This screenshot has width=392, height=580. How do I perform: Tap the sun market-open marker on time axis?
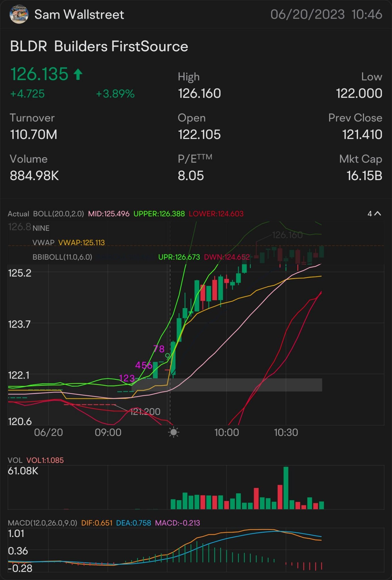click(173, 432)
